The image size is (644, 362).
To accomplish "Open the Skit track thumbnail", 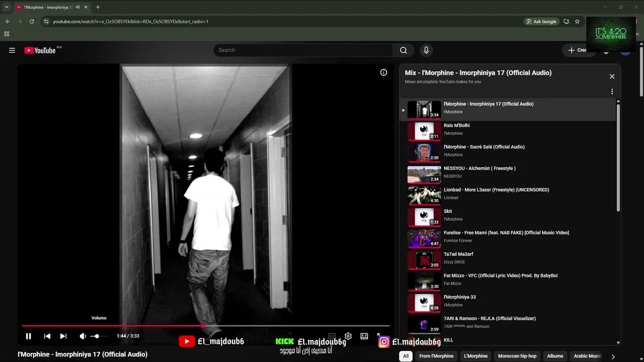I will [x=424, y=217].
